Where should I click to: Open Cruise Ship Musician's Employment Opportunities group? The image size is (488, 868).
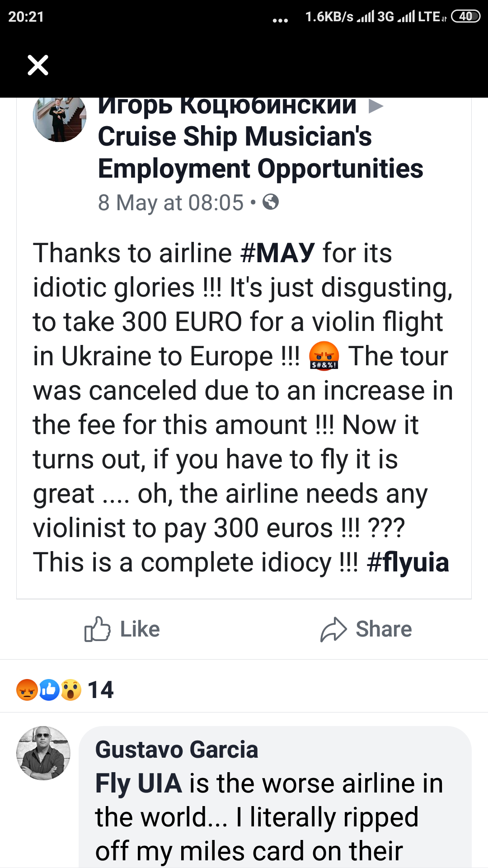coord(260,153)
